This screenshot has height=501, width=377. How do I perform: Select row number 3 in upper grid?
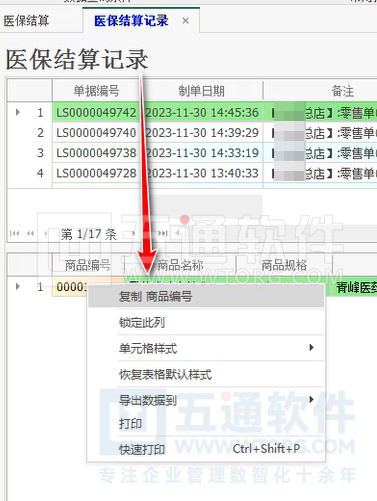tap(40, 153)
